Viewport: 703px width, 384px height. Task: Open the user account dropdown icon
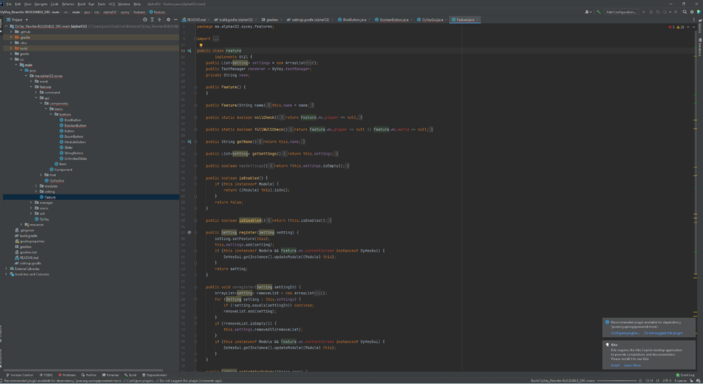[588, 12]
